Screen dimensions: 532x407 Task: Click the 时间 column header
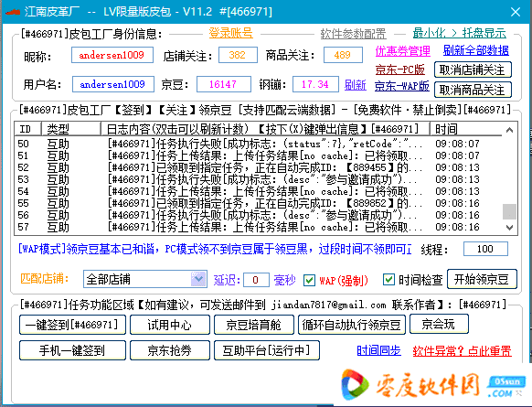coord(466,129)
